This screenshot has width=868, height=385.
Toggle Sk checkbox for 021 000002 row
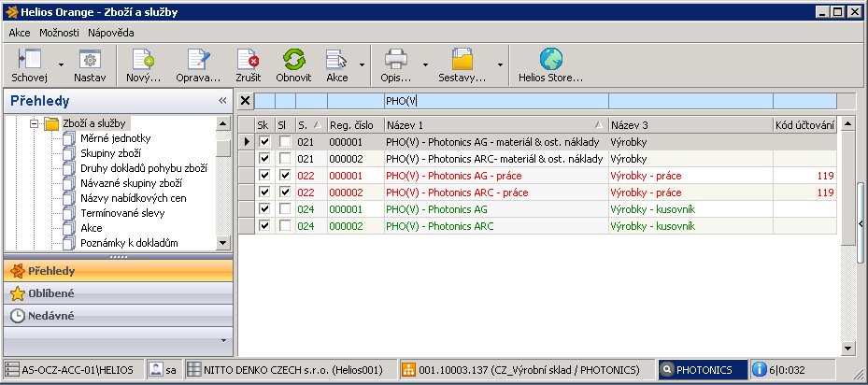(264, 159)
